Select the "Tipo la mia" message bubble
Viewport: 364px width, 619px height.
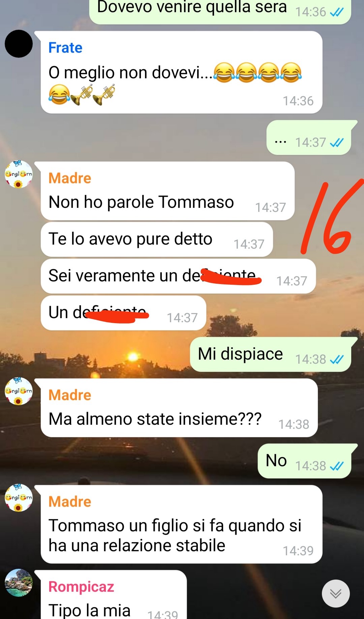(114, 595)
